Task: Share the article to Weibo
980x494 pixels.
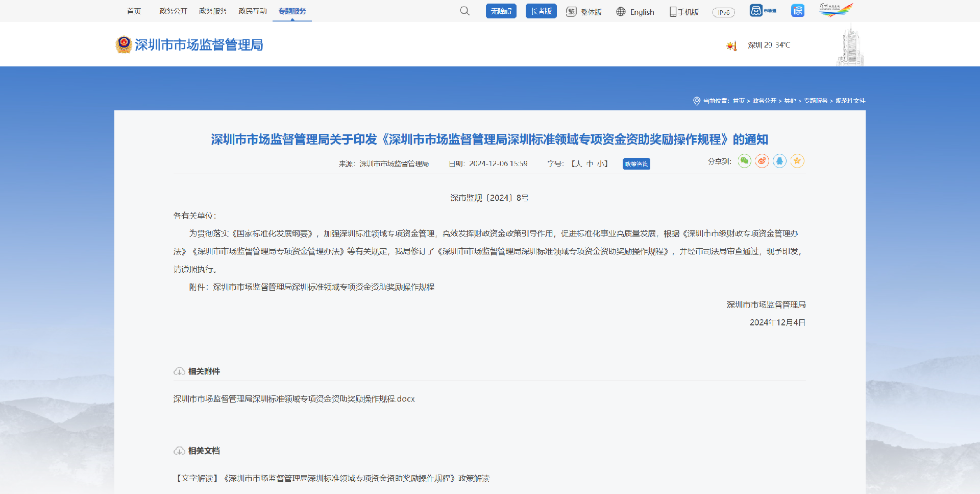Action: click(x=762, y=161)
